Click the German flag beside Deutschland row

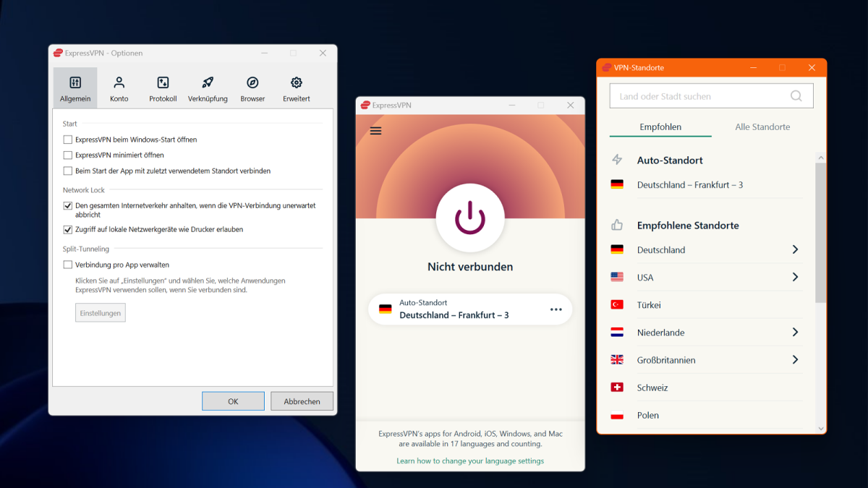(x=617, y=249)
